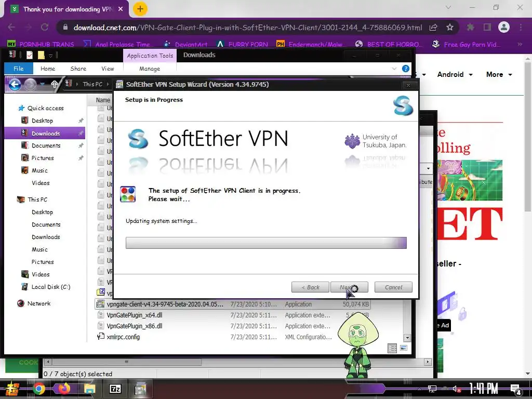
Task: Open File Explorer help icon
Action: point(405,69)
